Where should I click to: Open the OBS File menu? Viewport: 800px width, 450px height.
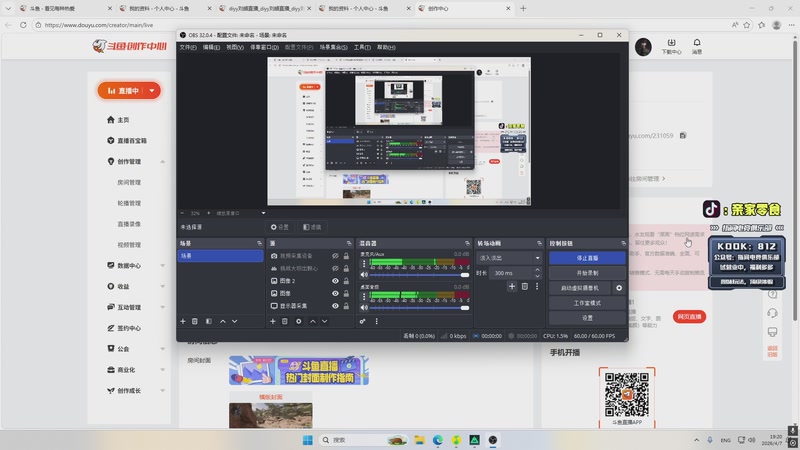point(188,47)
